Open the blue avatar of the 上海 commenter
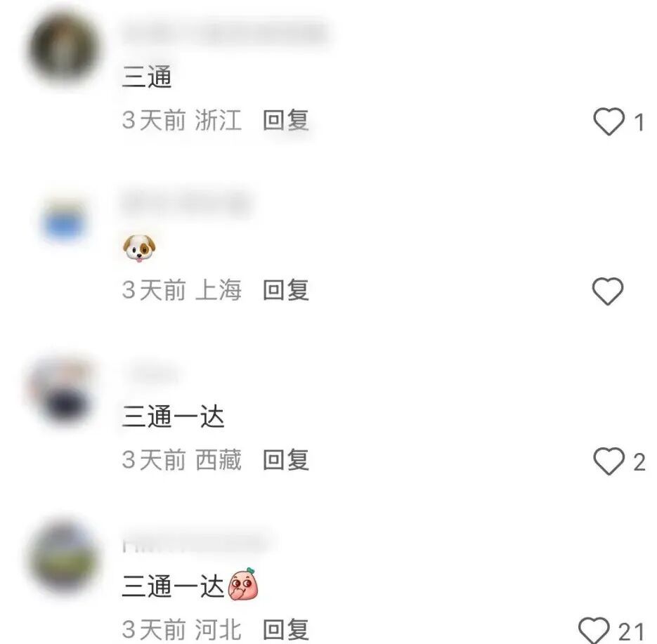The image size is (657, 644). pyautogui.click(x=65, y=221)
